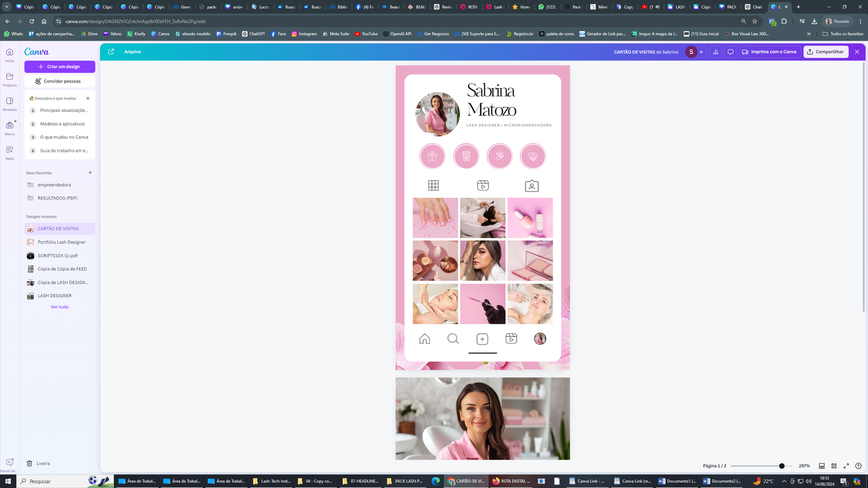Open the Chrome three-dot menu
Image resolution: width=868 pixels, height=488 pixels.
861,21
